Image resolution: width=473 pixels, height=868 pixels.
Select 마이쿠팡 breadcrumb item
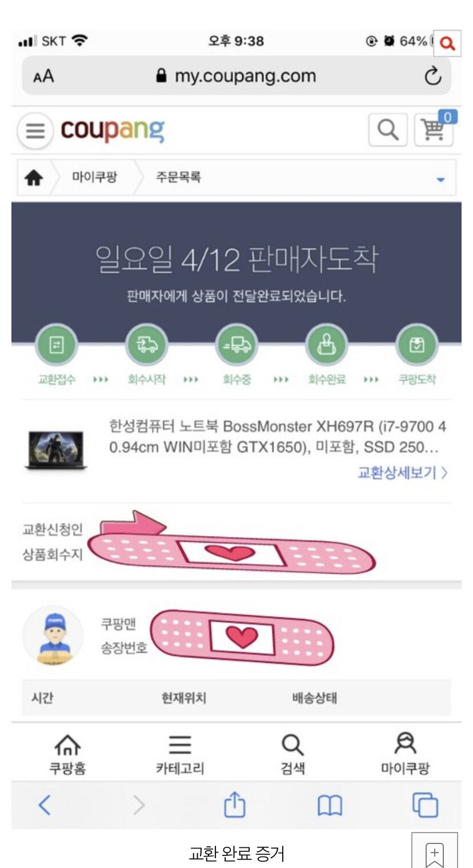[94, 177]
